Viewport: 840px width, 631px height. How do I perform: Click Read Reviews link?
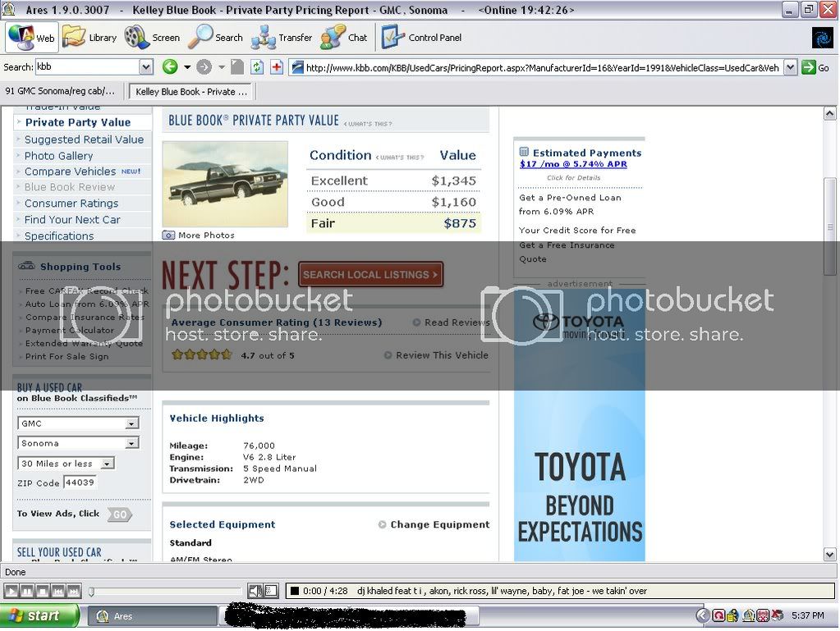click(457, 322)
